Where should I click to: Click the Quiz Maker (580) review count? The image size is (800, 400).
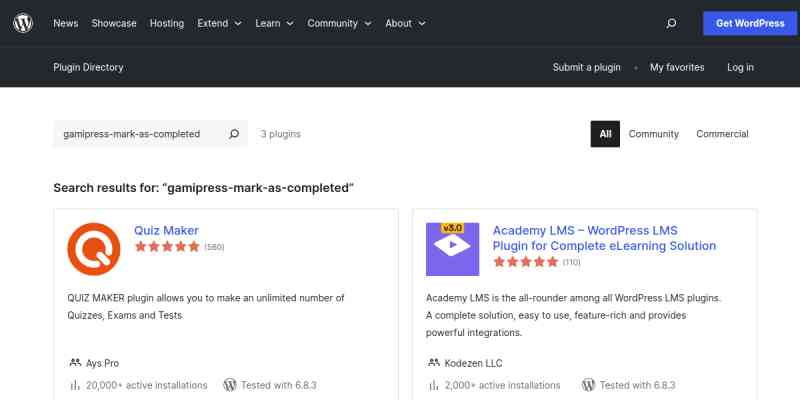(214, 247)
